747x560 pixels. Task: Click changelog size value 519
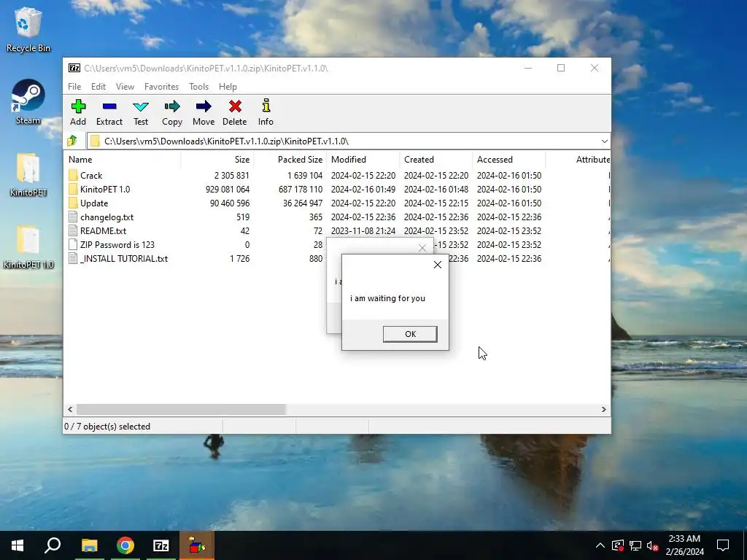tap(243, 217)
